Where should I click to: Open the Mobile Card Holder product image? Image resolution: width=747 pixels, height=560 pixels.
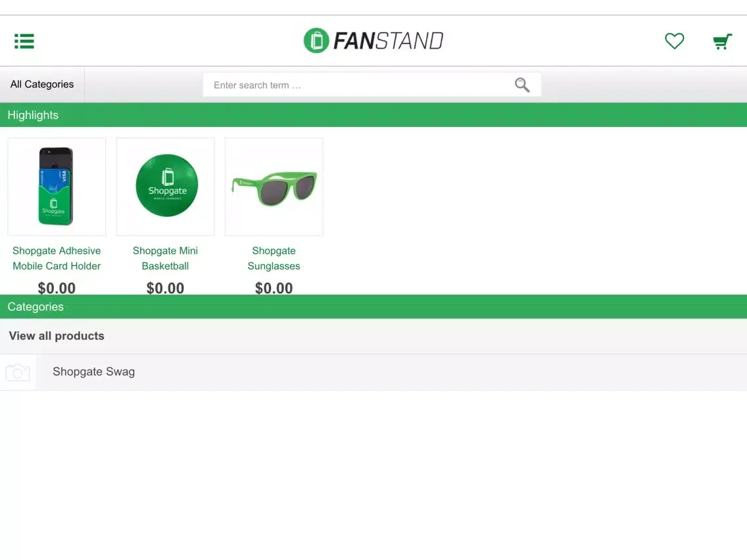pyautogui.click(x=57, y=187)
